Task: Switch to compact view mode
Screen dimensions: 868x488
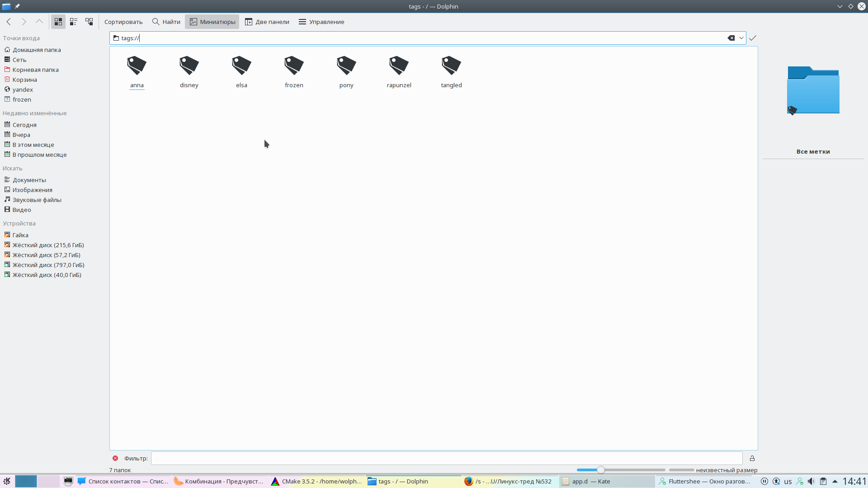Action: coord(74,22)
